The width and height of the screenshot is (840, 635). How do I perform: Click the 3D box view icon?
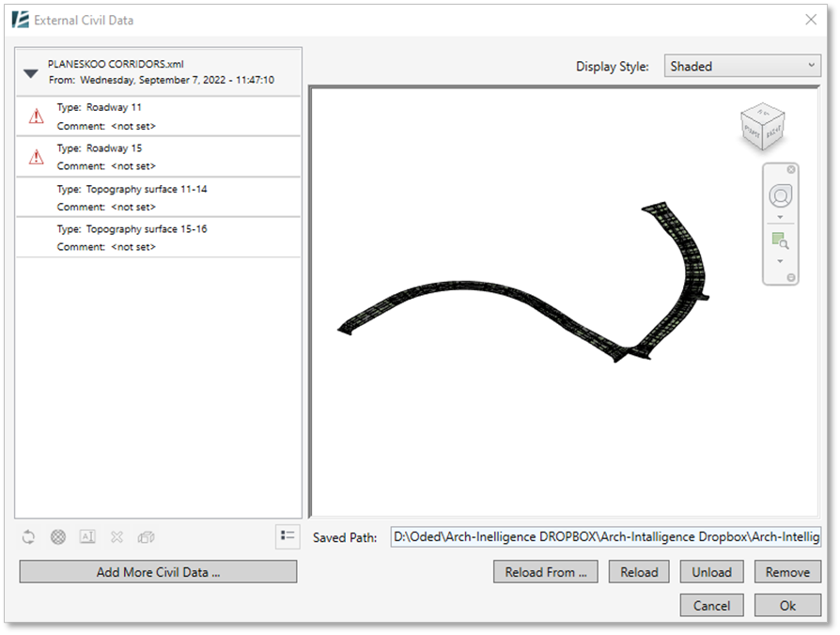pos(147,536)
